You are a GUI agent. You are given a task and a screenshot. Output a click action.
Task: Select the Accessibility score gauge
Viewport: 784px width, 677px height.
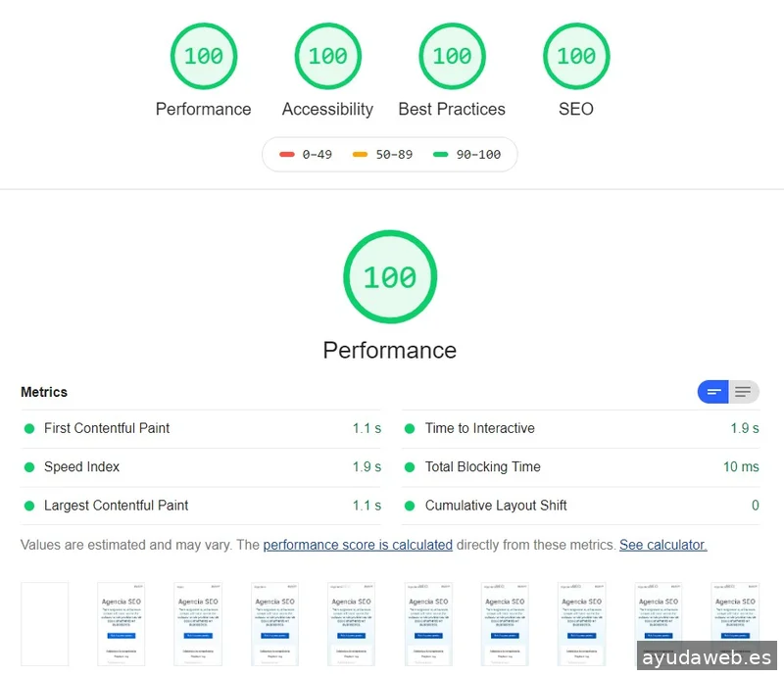tap(327, 56)
